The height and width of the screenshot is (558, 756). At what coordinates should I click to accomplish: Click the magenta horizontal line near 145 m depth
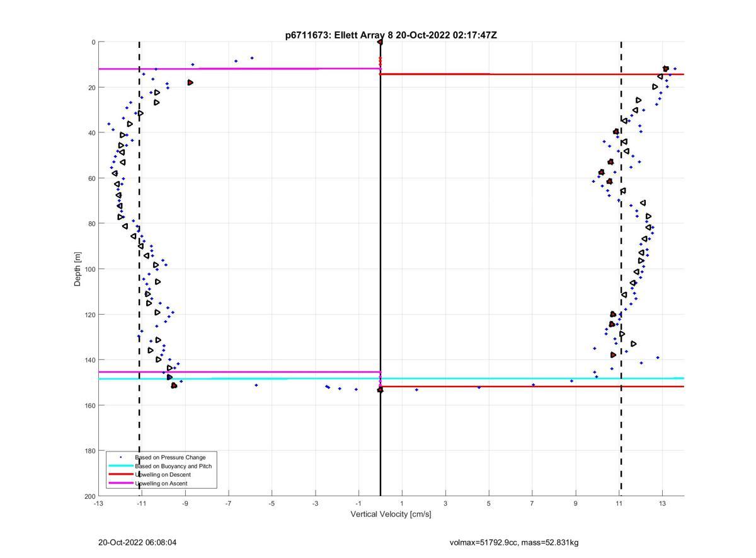(x=239, y=372)
